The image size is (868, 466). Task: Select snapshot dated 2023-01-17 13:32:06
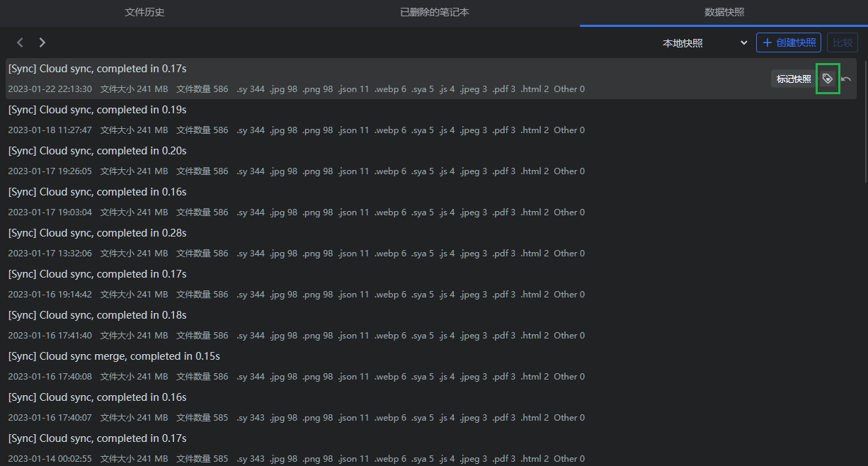[x=430, y=243]
